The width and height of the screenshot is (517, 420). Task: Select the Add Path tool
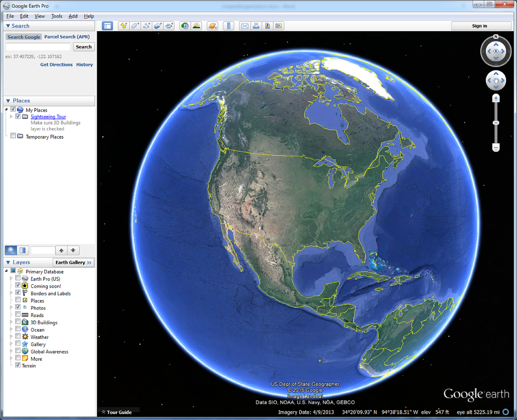click(x=147, y=26)
